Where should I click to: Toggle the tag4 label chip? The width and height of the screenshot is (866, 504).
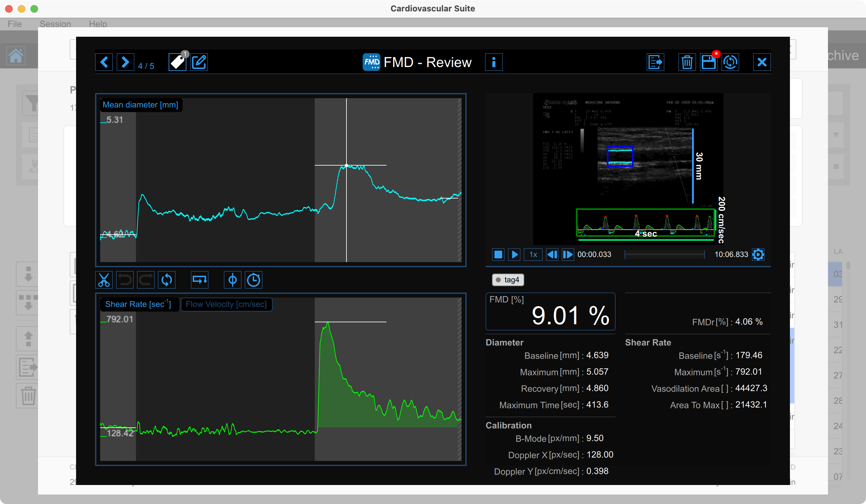click(x=507, y=280)
